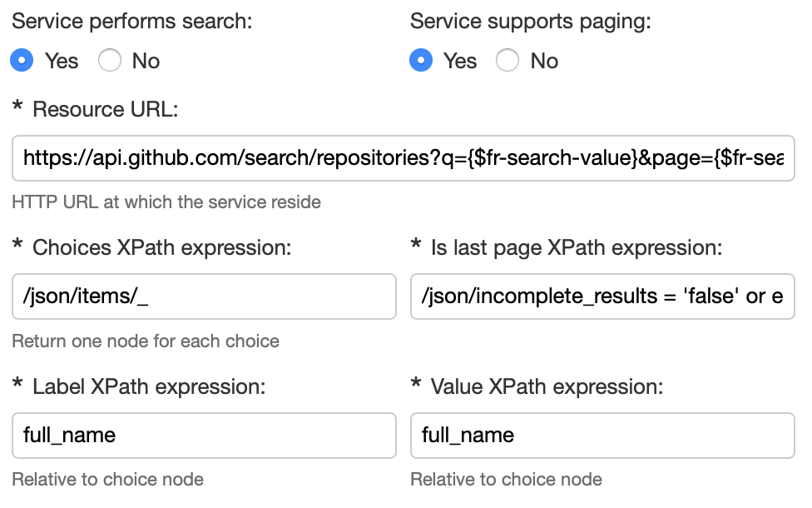This screenshot has height=508, width=812.
Task: Click the 'Label XPath expression:' label
Action: pyautogui.click(x=149, y=386)
